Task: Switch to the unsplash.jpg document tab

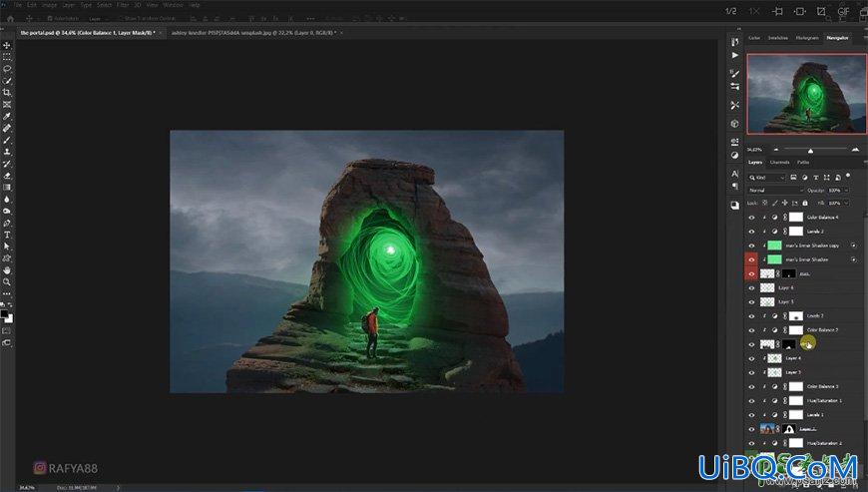Action: [x=253, y=33]
